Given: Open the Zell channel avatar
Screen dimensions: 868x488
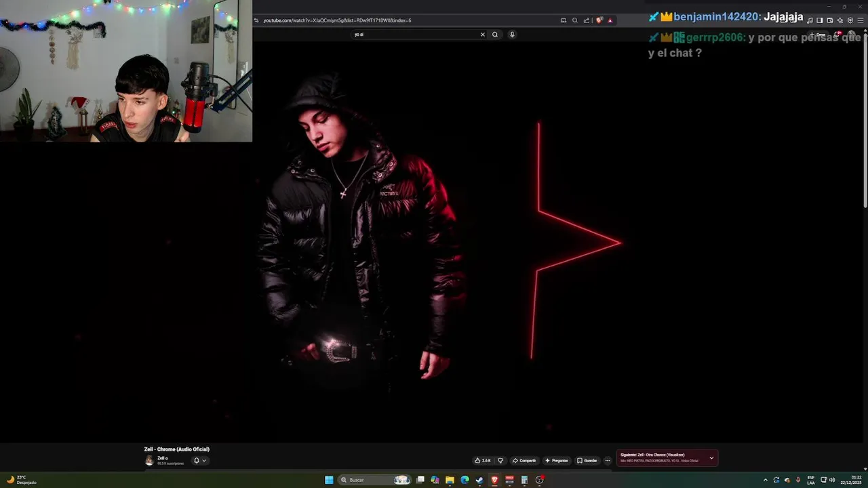Looking at the screenshot, I should point(149,461).
